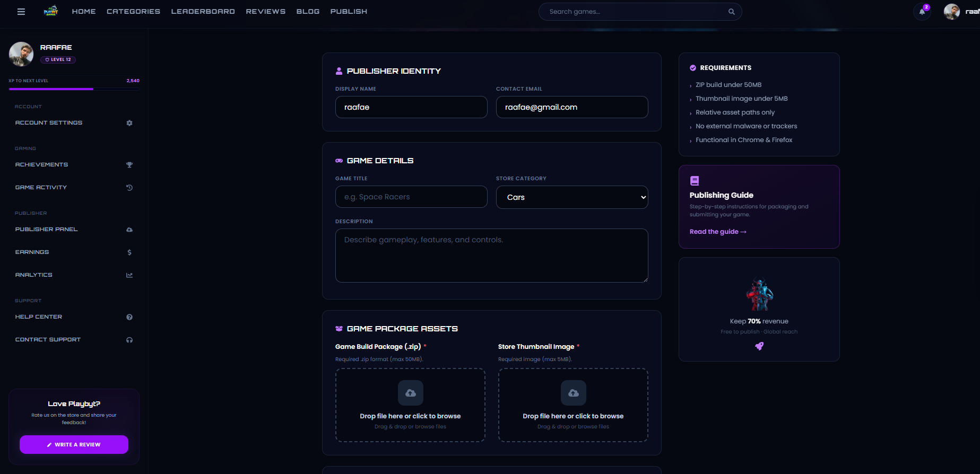This screenshot has height=474, width=980.
Task: Open Earnings in sidebar
Action: [x=74, y=252]
